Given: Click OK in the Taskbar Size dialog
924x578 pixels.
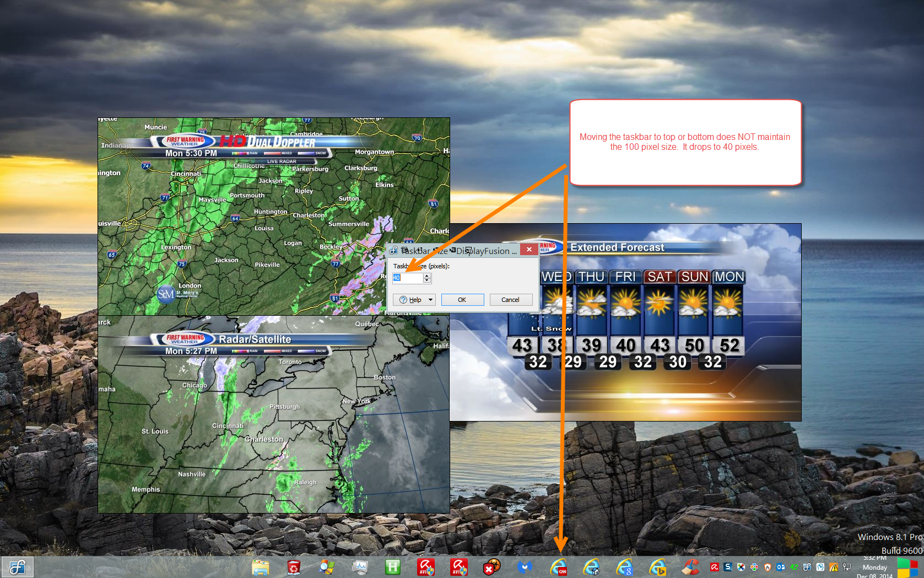Looking at the screenshot, I should pyautogui.click(x=462, y=300).
